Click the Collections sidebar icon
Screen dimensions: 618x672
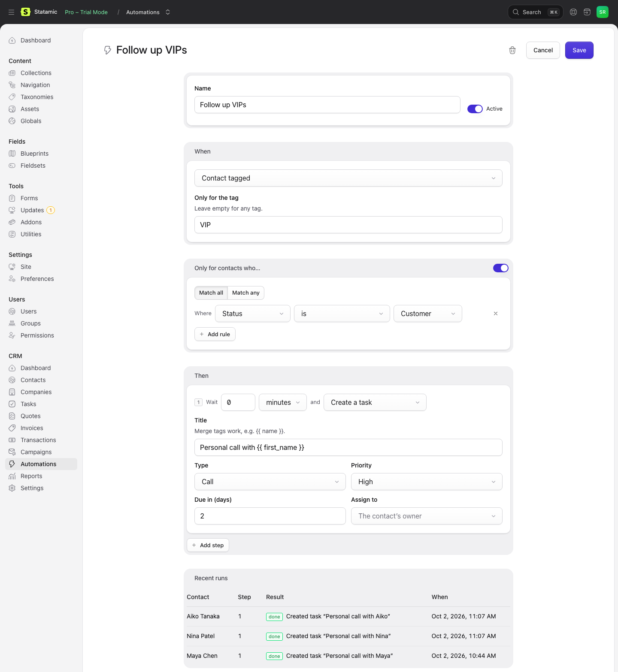tap(12, 73)
